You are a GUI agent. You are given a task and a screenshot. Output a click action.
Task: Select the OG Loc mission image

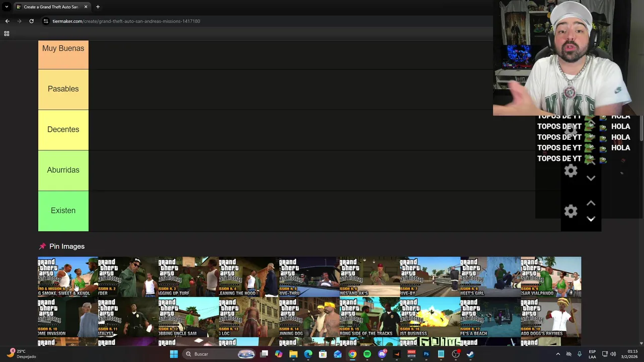click(x=249, y=317)
